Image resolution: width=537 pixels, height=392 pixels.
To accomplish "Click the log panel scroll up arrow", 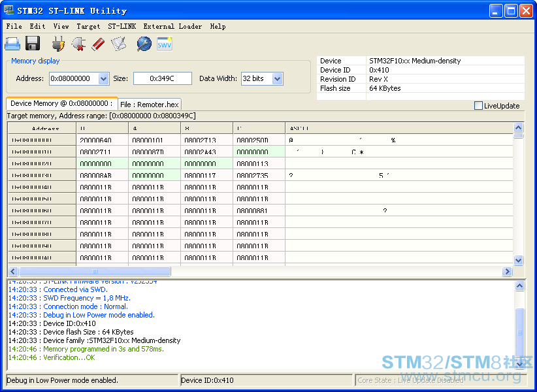I will coord(519,286).
